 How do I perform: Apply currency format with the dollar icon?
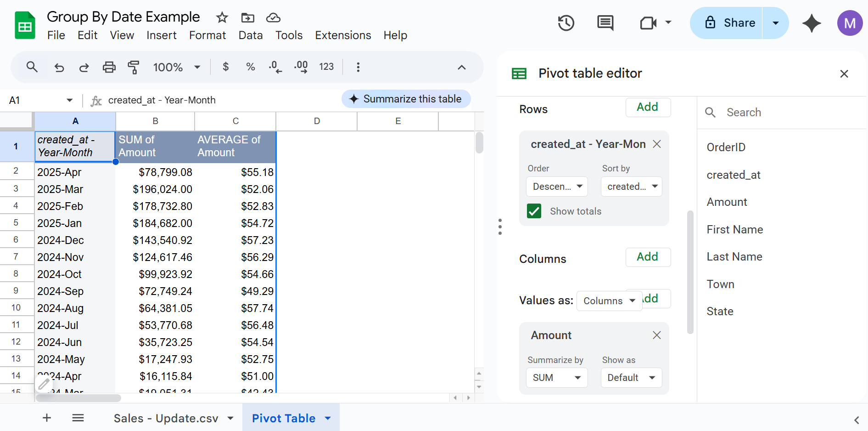[x=225, y=67]
